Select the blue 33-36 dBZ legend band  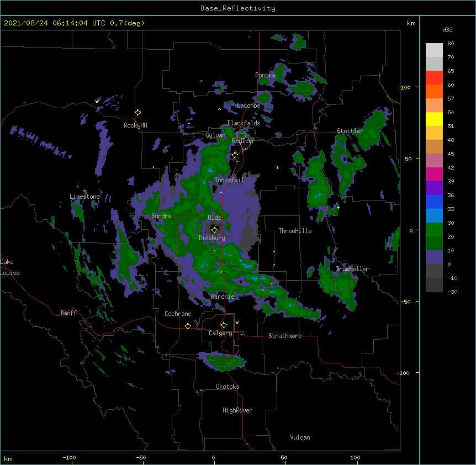click(434, 202)
